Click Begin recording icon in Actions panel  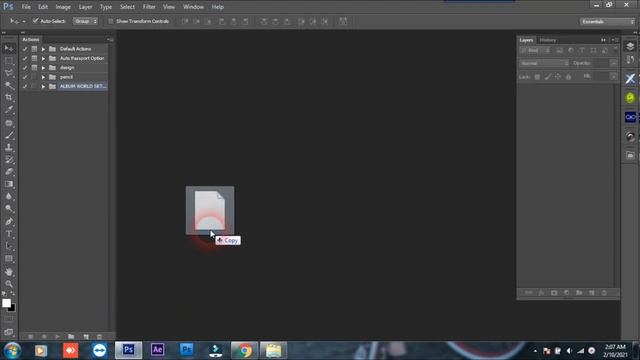click(44, 337)
